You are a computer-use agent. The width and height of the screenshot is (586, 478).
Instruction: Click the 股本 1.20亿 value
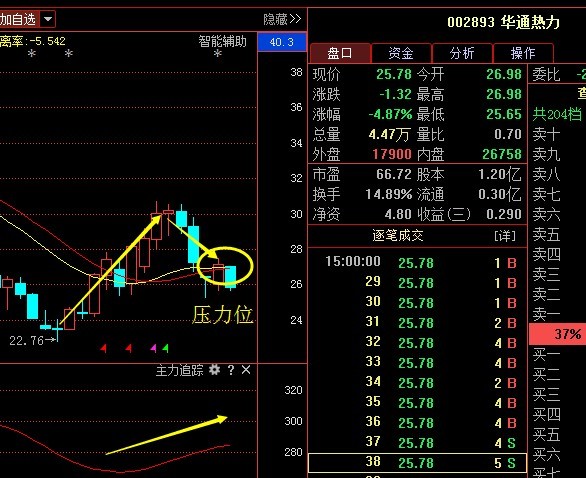(x=500, y=174)
